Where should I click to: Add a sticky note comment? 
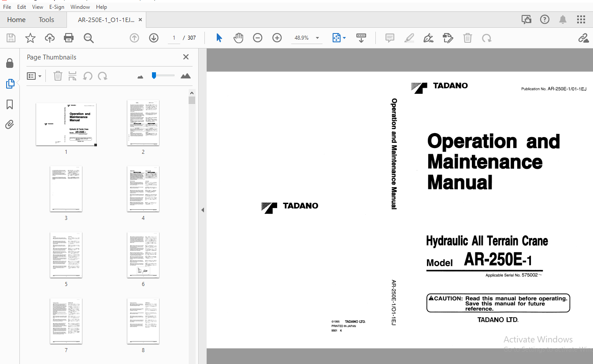tap(390, 38)
